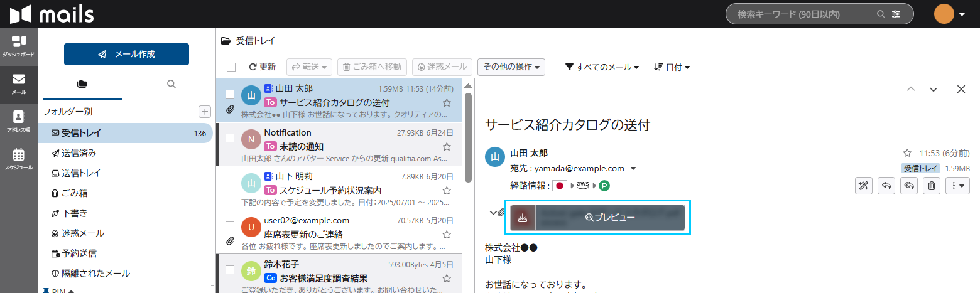The width and height of the screenshot is (980, 293).
Task: Open the すべてのメール filter dropdown
Action: pyautogui.click(x=602, y=67)
